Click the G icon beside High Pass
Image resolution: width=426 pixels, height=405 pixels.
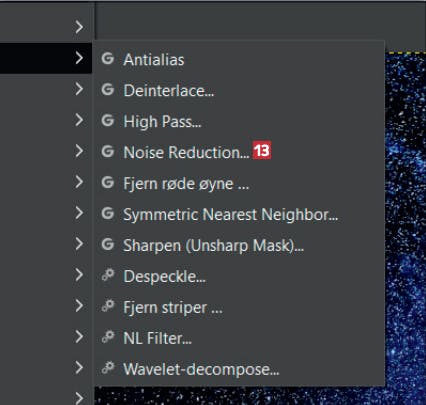(x=108, y=120)
